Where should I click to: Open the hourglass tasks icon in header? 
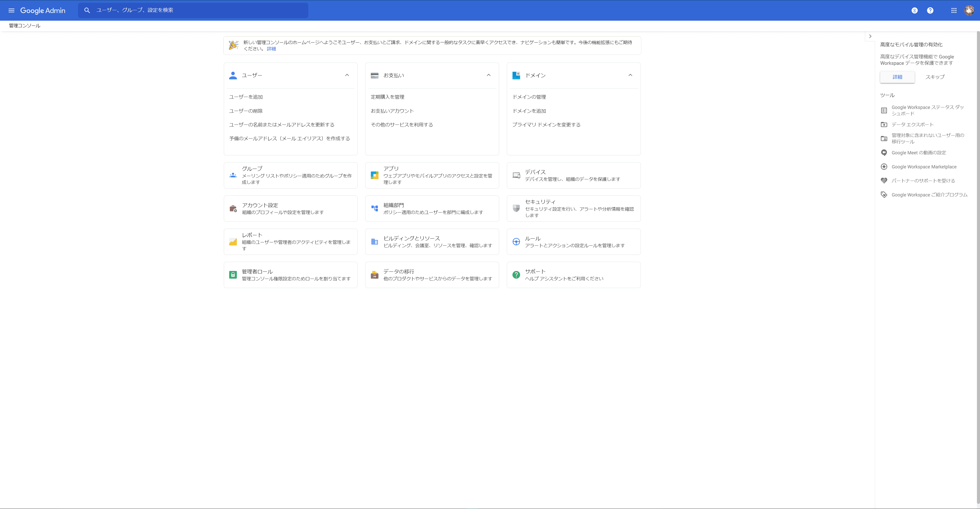[914, 10]
